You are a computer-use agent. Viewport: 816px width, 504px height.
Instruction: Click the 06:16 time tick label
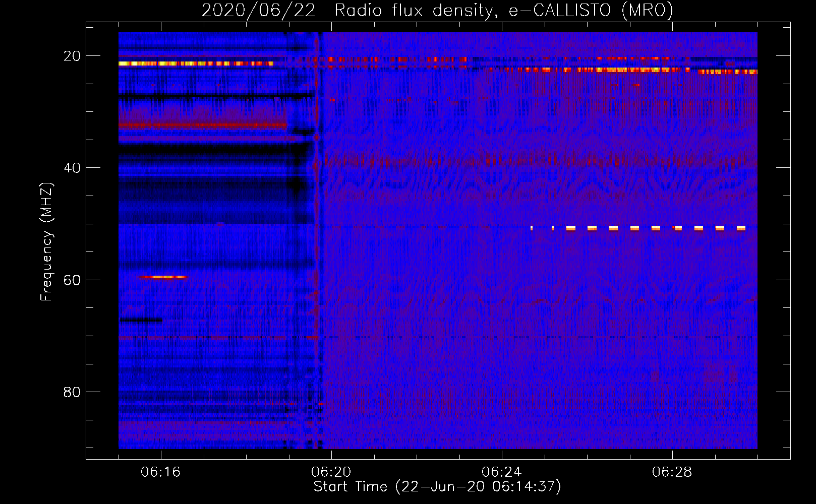pos(161,472)
